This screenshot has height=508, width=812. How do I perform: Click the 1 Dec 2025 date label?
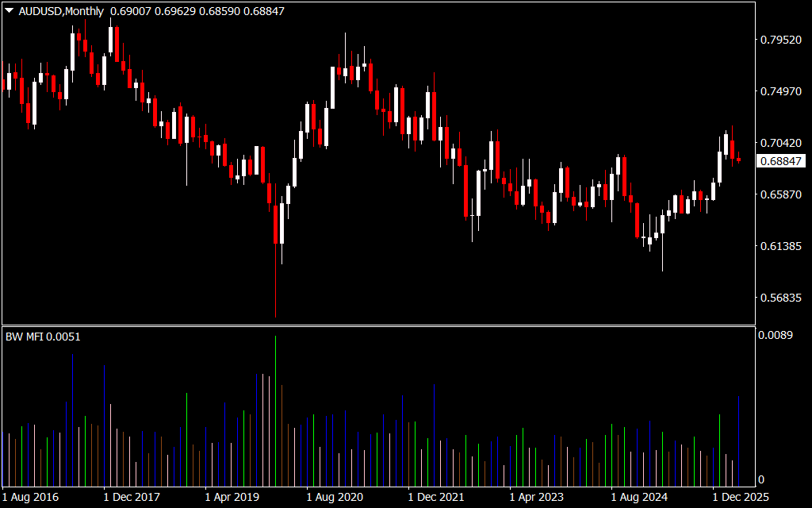point(739,498)
